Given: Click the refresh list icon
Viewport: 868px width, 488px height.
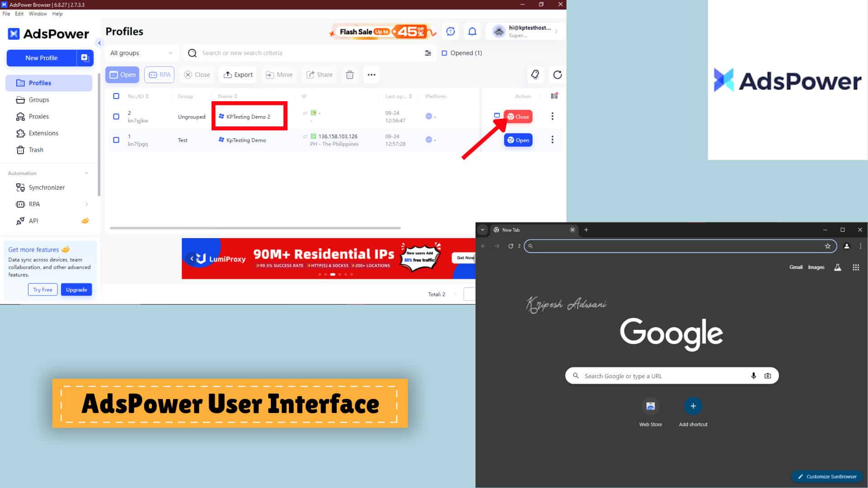Looking at the screenshot, I should click(x=557, y=75).
